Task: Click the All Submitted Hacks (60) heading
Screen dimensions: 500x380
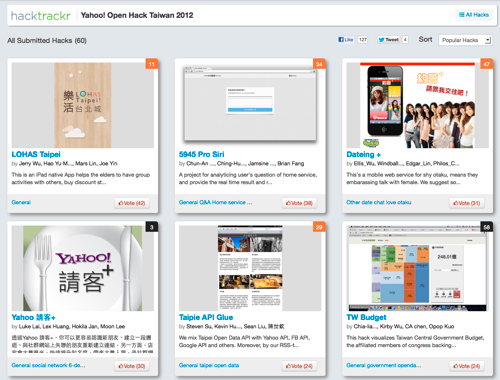Action: 47,41
